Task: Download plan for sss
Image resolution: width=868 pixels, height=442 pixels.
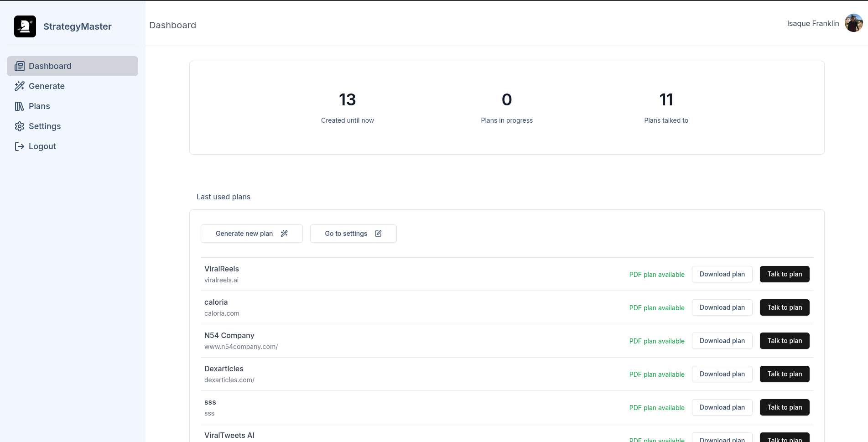Action: (722, 407)
